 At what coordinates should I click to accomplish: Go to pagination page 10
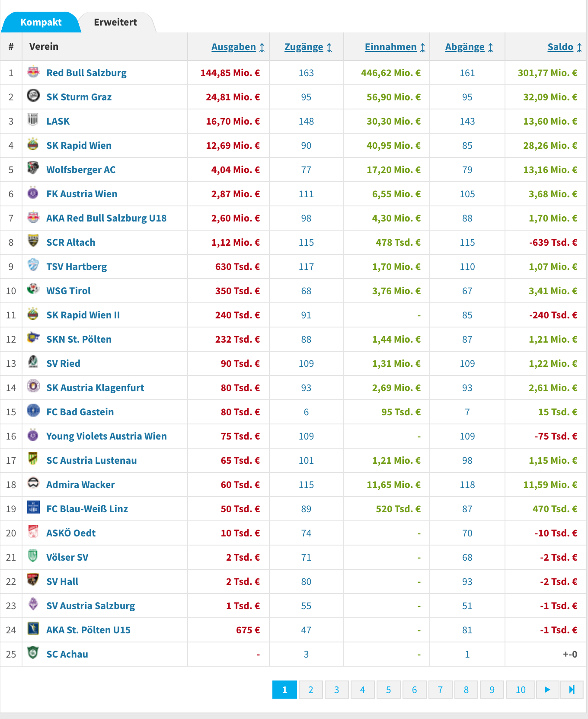(x=521, y=690)
